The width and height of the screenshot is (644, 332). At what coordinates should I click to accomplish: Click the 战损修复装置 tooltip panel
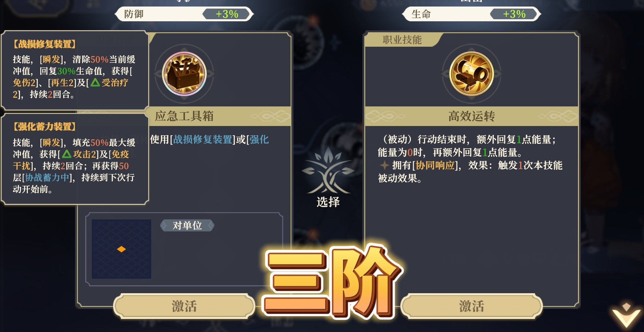tap(75, 70)
